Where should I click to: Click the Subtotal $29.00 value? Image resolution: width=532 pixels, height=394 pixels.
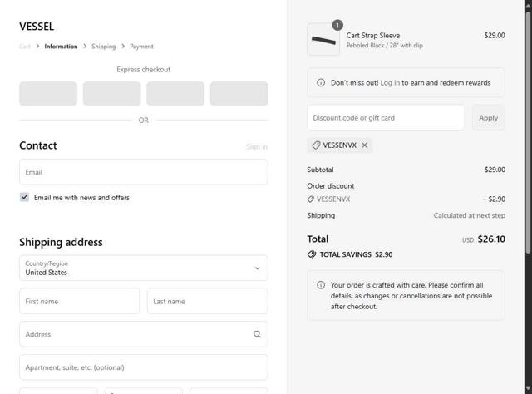(495, 170)
